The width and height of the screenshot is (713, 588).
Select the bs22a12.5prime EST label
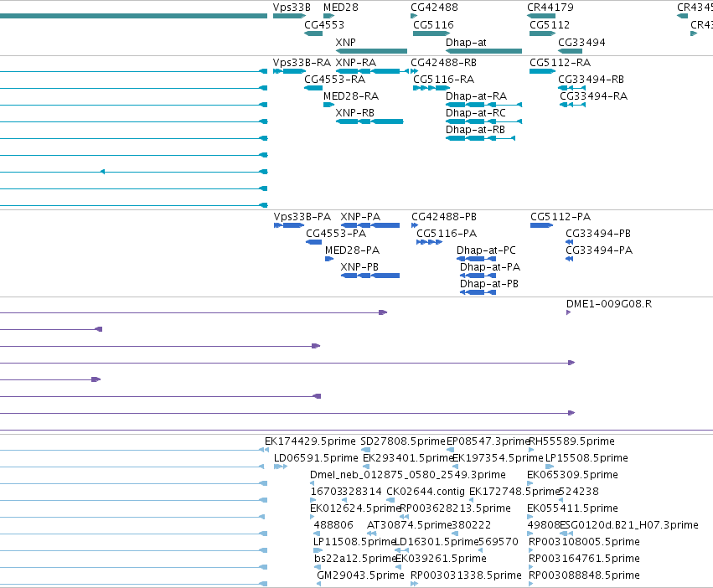[x=356, y=559]
